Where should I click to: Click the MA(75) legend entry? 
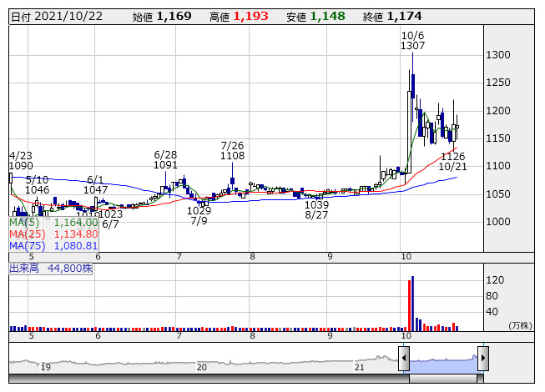(53, 245)
